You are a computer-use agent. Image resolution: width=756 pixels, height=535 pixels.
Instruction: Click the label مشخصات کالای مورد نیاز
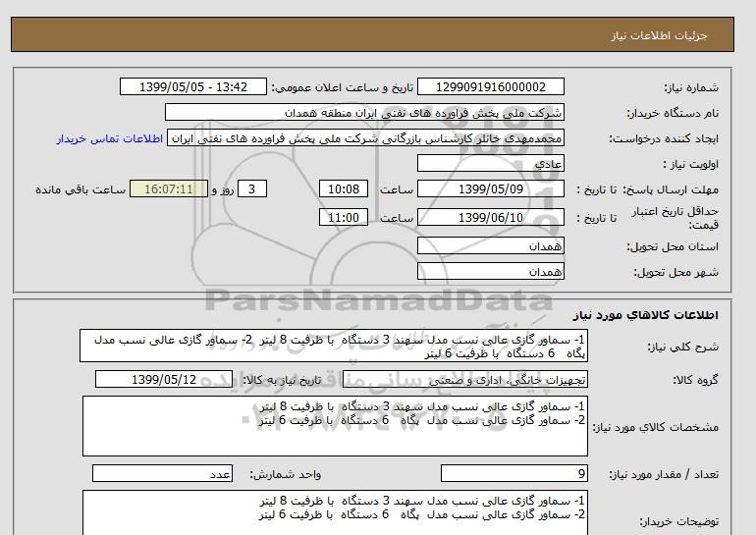pyautogui.click(x=655, y=427)
